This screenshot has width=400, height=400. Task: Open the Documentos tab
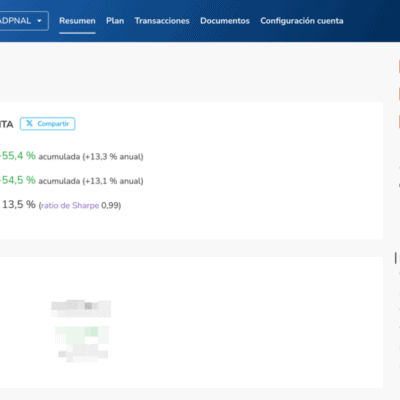(x=225, y=21)
